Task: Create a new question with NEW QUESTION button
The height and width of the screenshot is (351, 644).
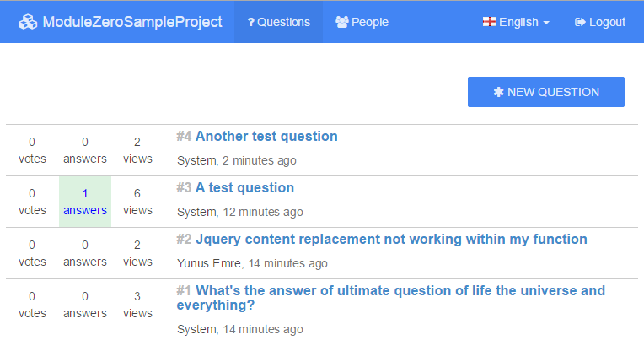Action: pyautogui.click(x=546, y=92)
